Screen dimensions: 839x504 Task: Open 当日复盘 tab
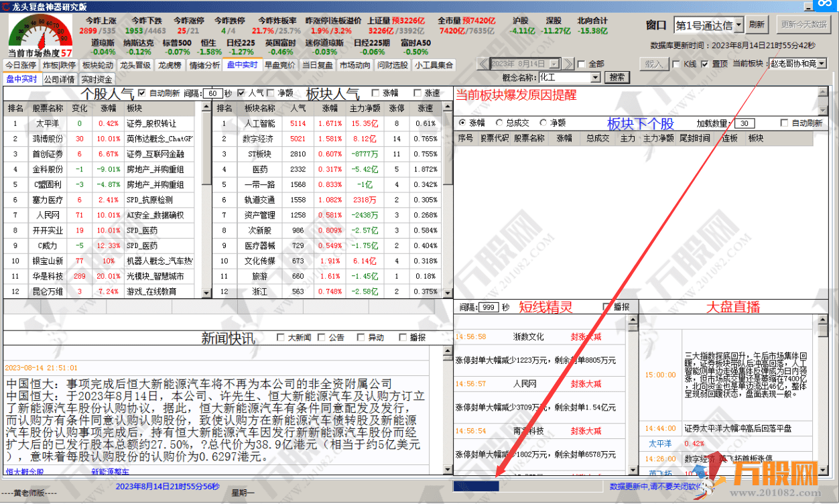point(317,65)
